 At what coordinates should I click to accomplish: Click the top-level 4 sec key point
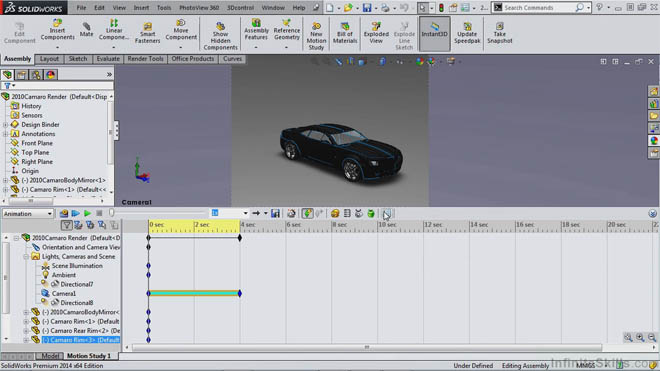tap(240, 238)
